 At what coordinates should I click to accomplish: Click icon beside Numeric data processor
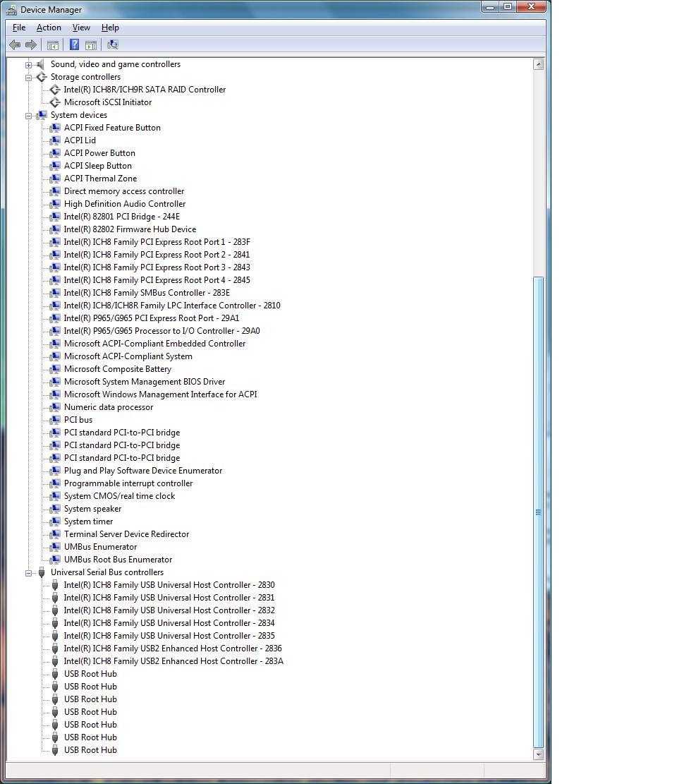(55, 407)
